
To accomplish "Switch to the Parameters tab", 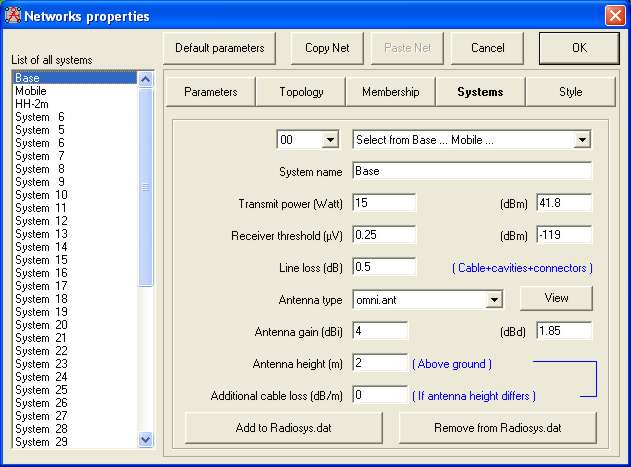I will point(210,92).
